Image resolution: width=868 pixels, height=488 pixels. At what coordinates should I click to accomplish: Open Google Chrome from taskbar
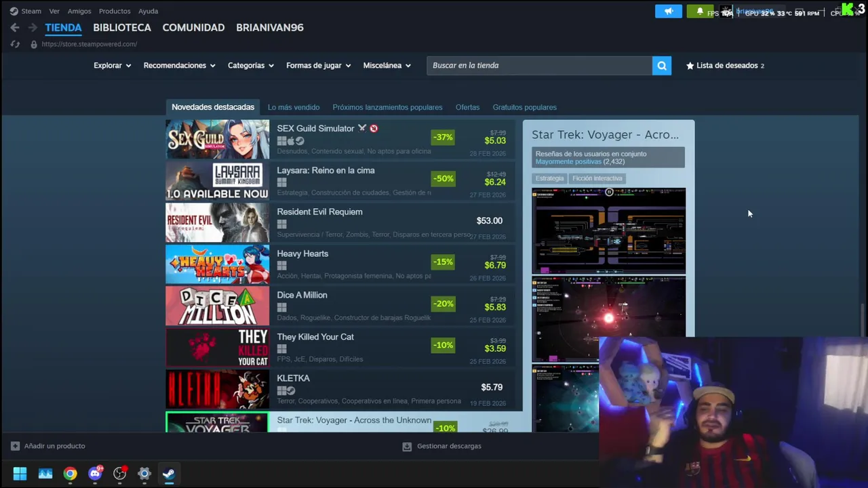[71, 474]
